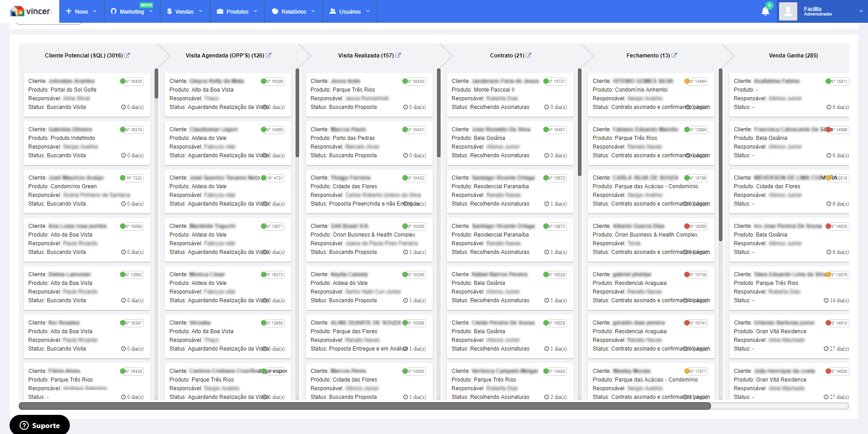Open external link icon beside Fechamento
This screenshot has height=434, width=868.
click(x=675, y=55)
